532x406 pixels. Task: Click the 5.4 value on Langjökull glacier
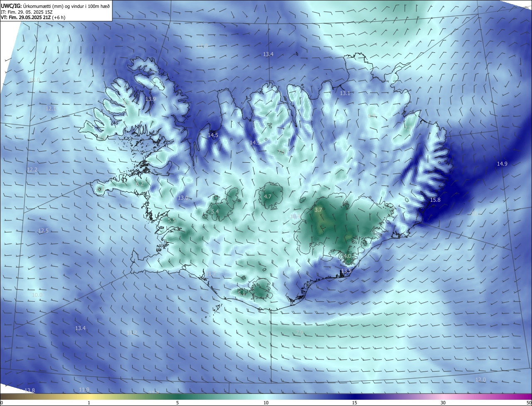pos(215,212)
